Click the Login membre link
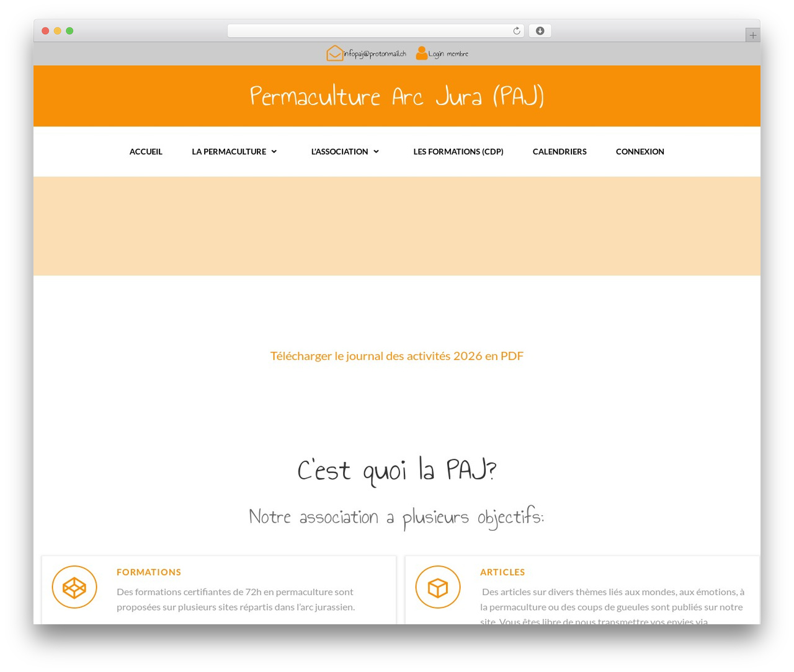 coord(448,54)
